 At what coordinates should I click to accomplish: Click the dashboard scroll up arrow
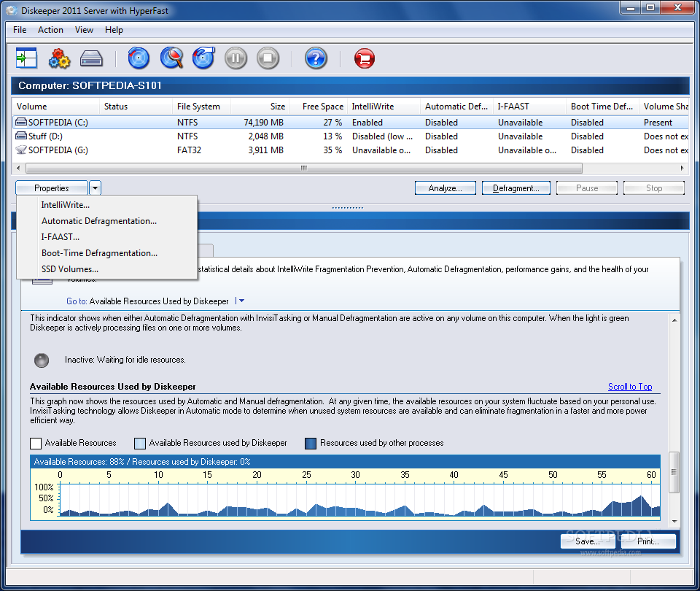(x=674, y=320)
